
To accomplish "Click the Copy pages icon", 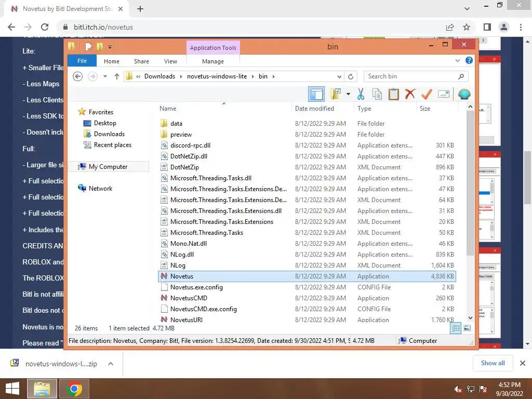I will tap(377, 94).
